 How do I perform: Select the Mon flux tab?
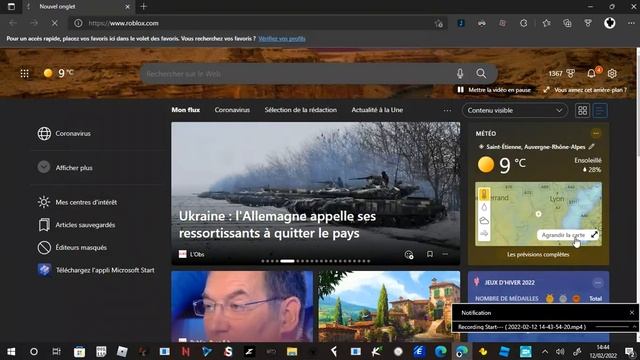tap(186, 110)
